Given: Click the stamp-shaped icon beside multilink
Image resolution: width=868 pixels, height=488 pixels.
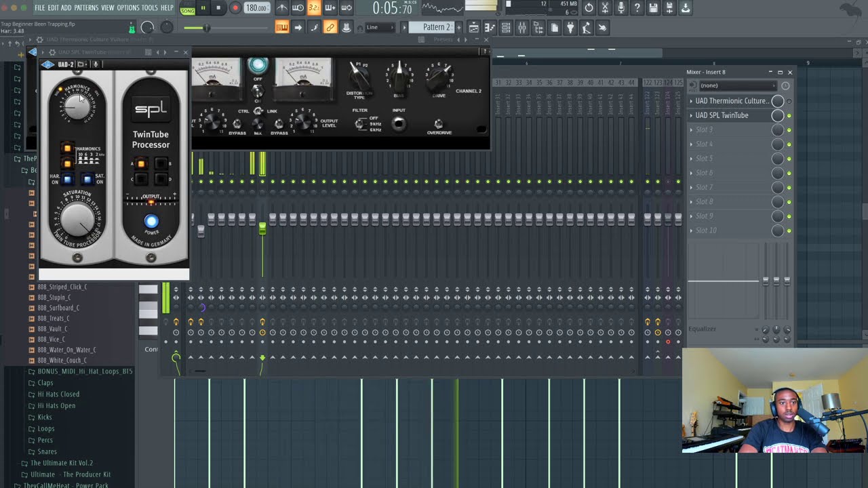Looking at the screenshot, I should tap(346, 27).
